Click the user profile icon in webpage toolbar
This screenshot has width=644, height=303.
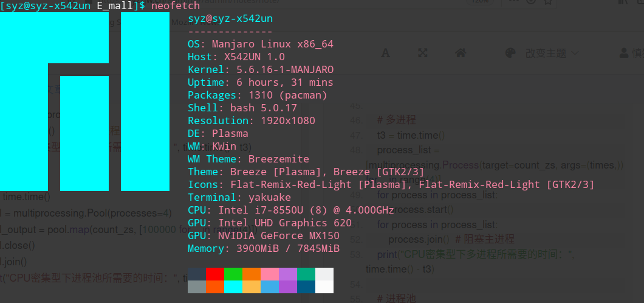coord(624,52)
